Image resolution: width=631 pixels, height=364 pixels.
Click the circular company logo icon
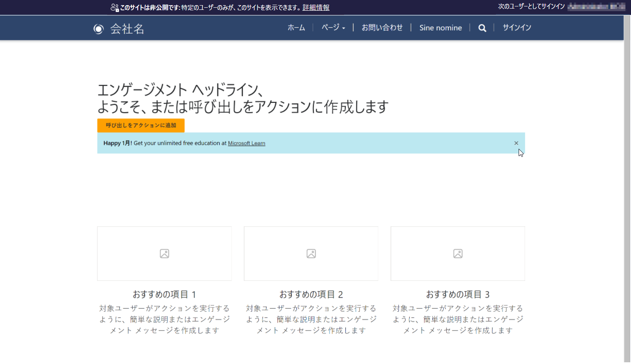tap(98, 29)
